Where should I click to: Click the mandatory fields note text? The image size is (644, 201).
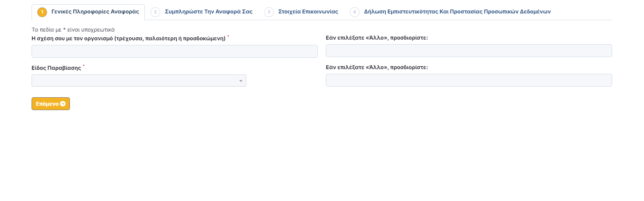pyautogui.click(x=73, y=30)
